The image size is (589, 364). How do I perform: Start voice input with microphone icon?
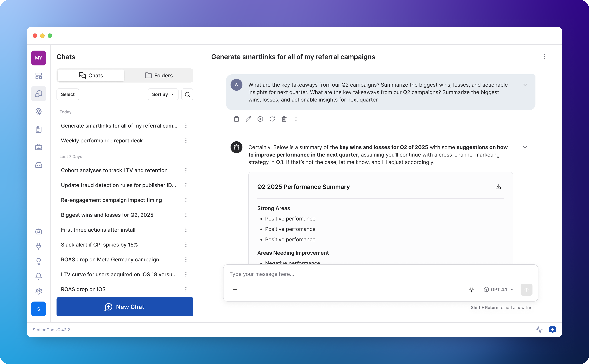(471, 289)
